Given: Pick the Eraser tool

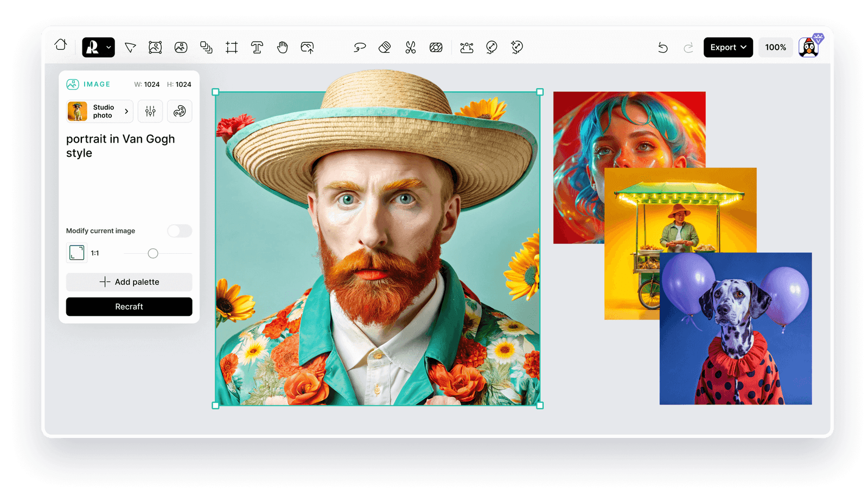Looking at the screenshot, I should pos(385,48).
